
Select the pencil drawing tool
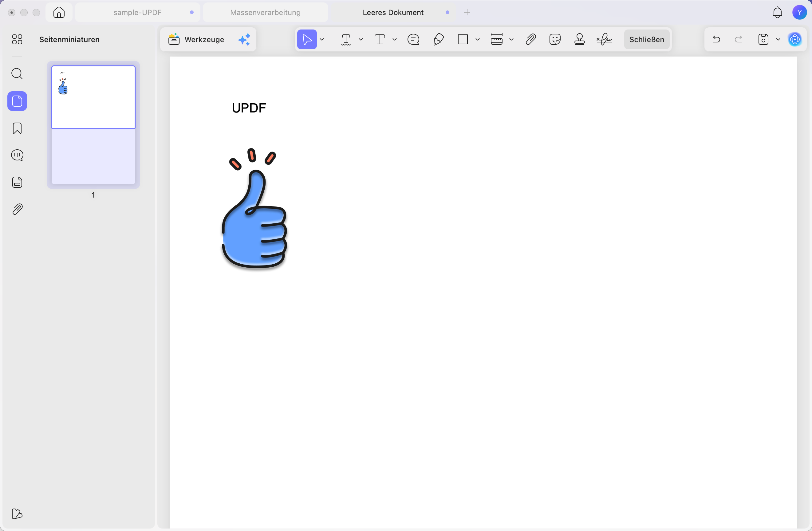[x=438, y=40]
